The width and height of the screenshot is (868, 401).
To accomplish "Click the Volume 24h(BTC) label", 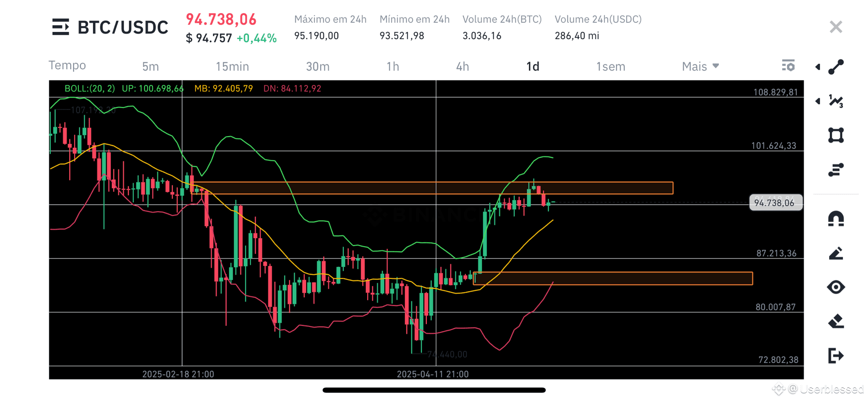I will point(502,19).
